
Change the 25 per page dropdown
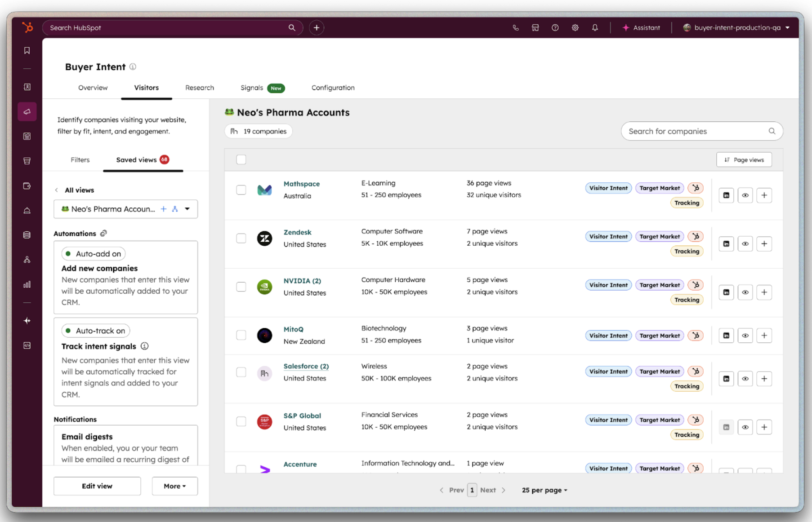click(544, 490)
